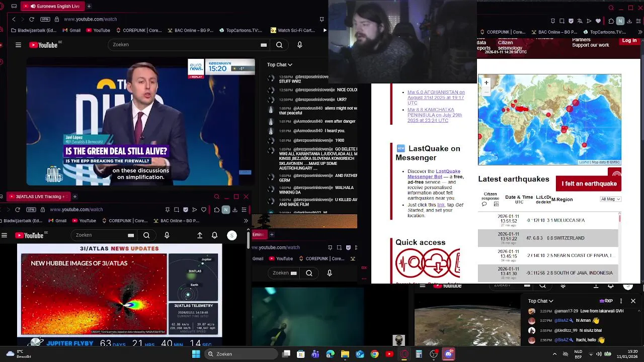Click search magnifier in Euronews YouTube window
Viewport: 644px width, 362px height.
point(279,45)
